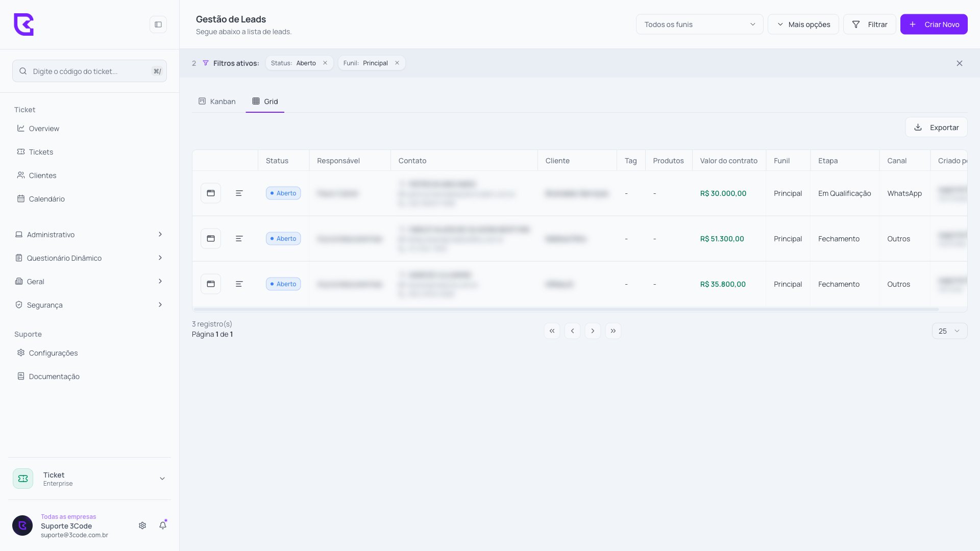Click the R$ 35.800,00 contract value
The image size is (980, 551).
tap(723, 284)
